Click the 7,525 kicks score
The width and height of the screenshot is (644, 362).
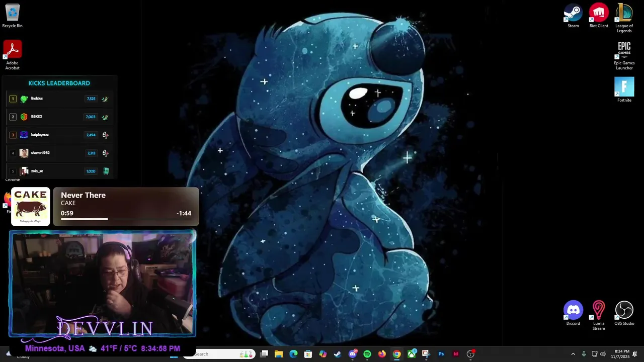click(91, 99)
